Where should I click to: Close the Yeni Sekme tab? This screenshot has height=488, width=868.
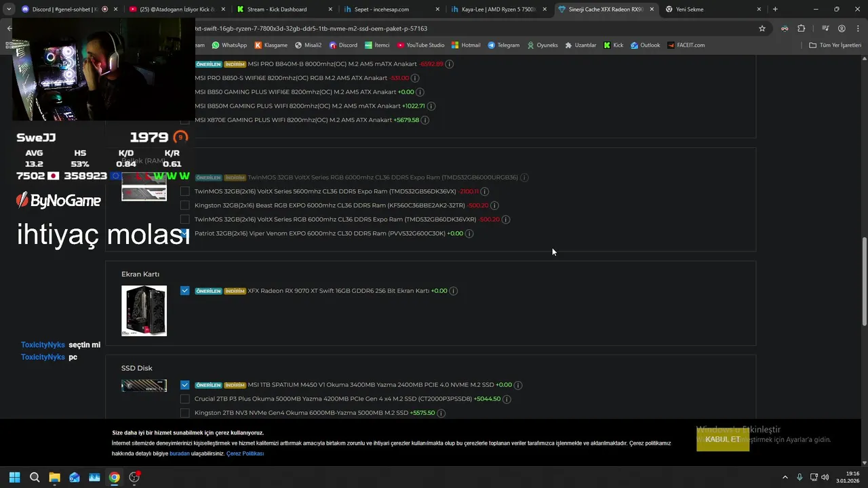(758, 9)
